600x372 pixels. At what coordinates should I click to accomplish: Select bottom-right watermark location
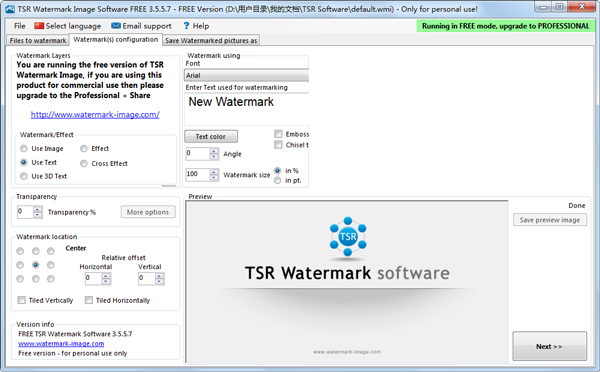point(51,279)
